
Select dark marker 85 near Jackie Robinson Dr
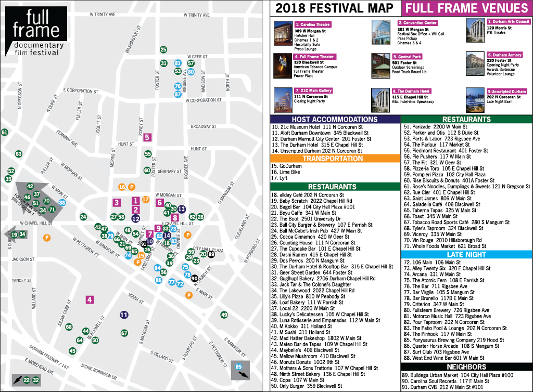[239, 366]
